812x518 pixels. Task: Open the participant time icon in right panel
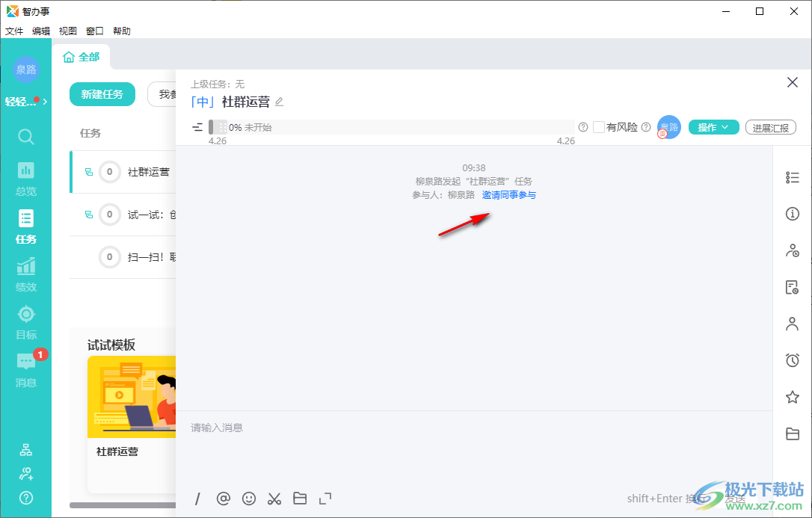click(793, 250)
